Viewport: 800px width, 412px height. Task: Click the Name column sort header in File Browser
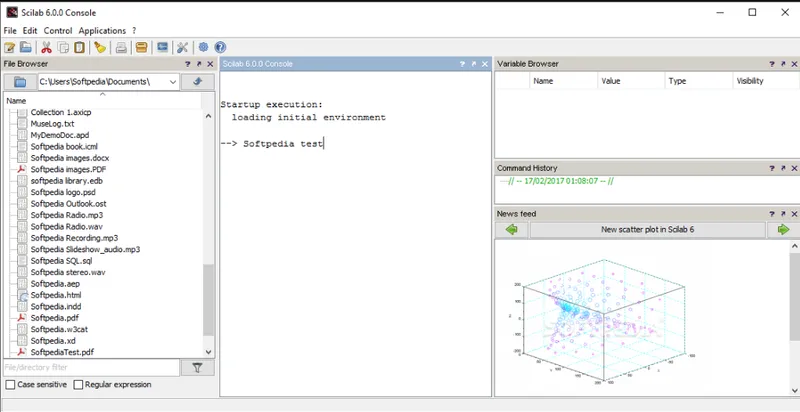102,101
